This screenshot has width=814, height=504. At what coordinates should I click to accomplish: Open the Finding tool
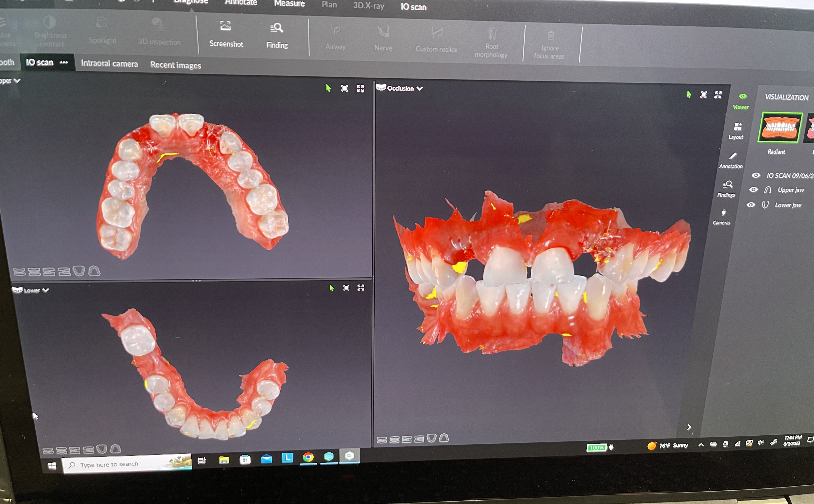click(277, 28)
